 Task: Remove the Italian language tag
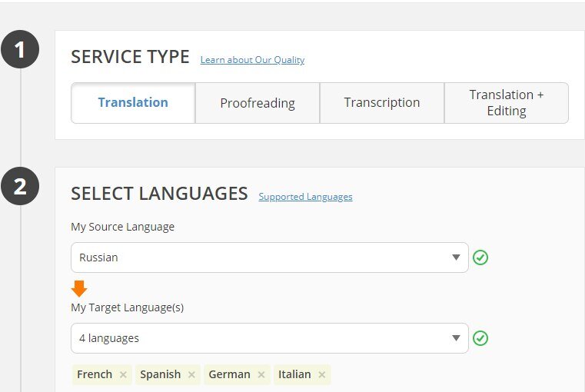coord(322,375)
